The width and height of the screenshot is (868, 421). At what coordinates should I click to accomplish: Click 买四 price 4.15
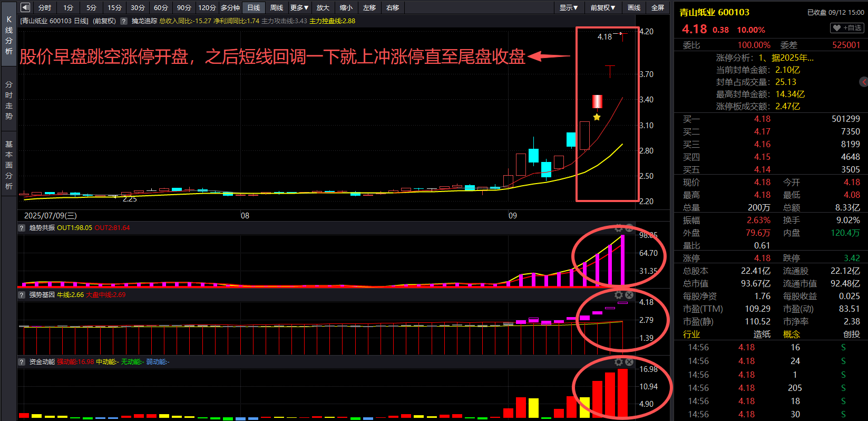coord(762,157)
